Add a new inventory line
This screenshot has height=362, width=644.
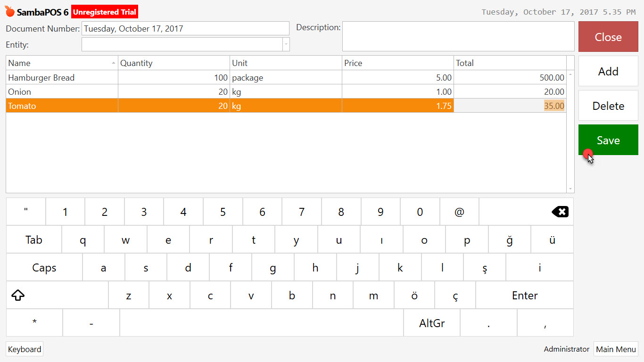(608, 71)
